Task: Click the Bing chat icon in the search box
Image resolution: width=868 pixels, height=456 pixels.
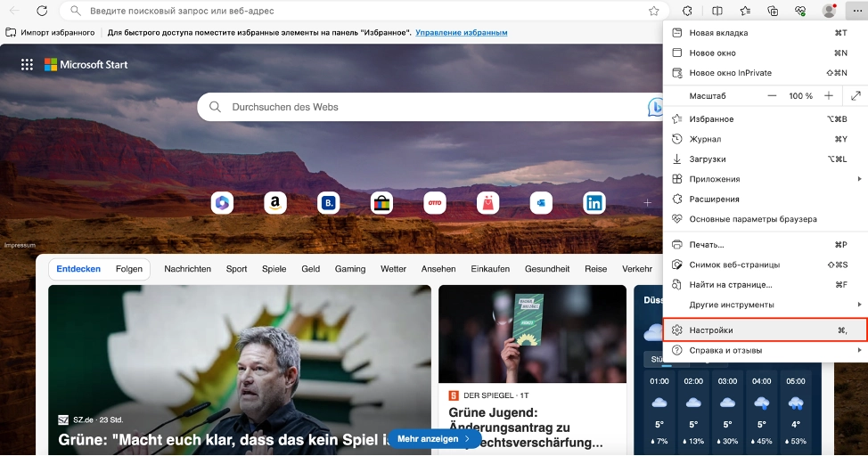Action: pos(655,107)
